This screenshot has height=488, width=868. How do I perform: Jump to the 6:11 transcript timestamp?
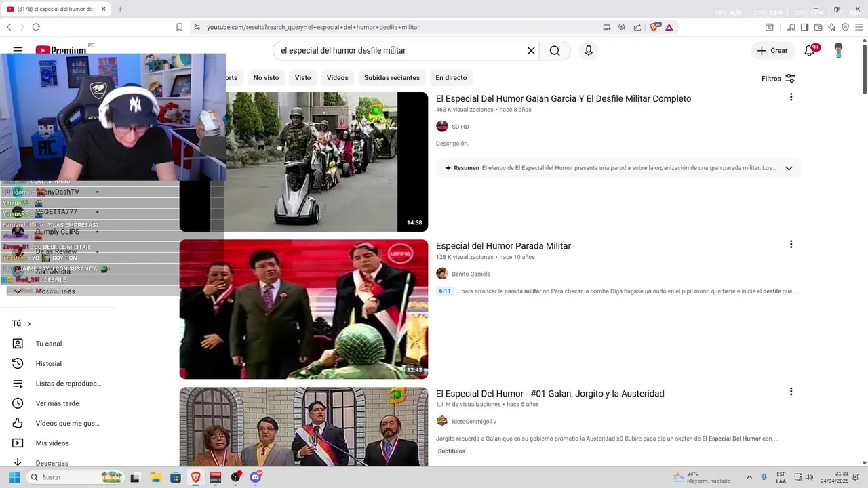(x=445, y=291)
